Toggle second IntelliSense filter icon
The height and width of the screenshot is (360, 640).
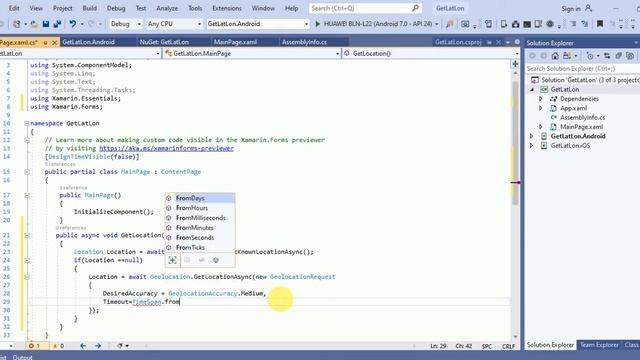tap(187, 260)
